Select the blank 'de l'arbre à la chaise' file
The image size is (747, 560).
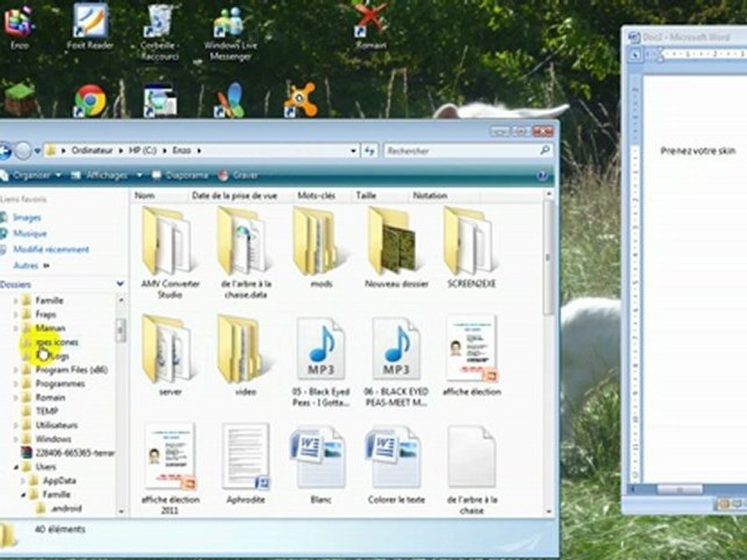pos(472,468)
